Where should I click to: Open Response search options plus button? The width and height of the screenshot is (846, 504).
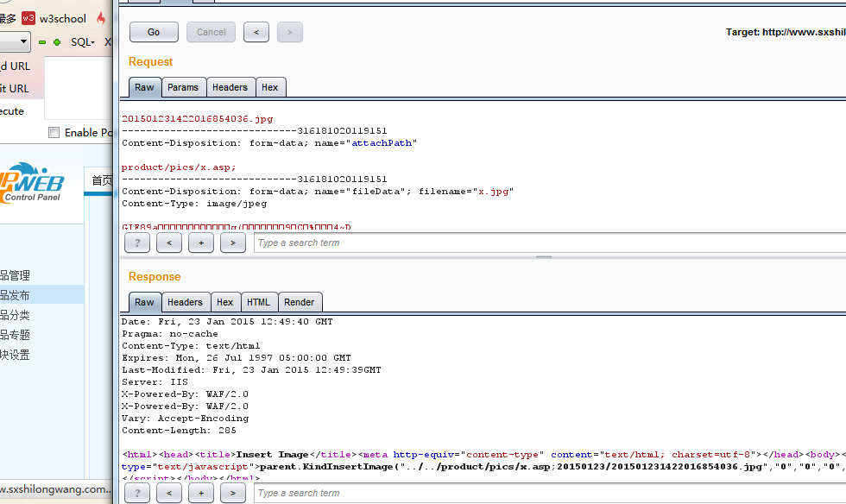pos(201,493)
